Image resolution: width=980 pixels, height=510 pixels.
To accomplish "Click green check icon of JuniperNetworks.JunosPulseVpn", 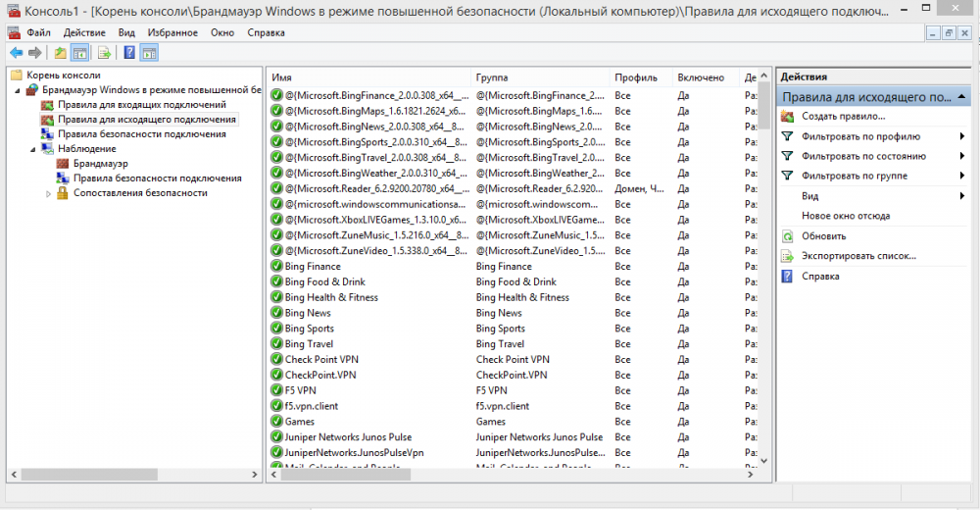I will [276, 452].
